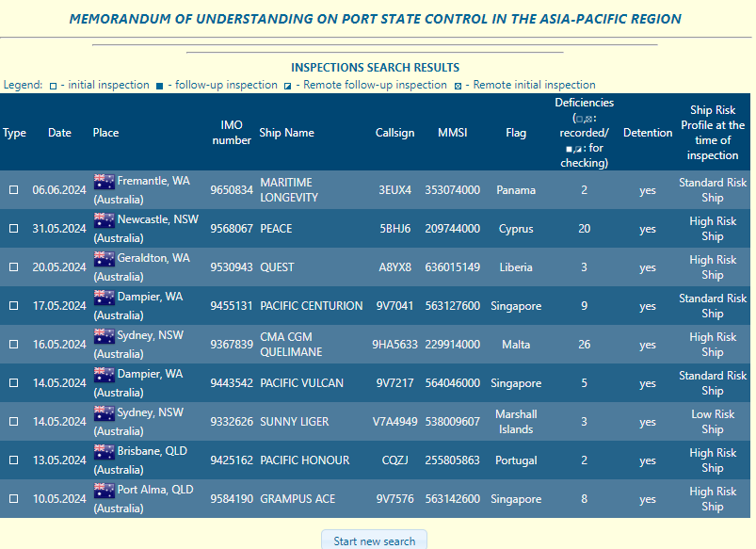
Task: Select the date 31.05.2024
Action: coord(59,228)
